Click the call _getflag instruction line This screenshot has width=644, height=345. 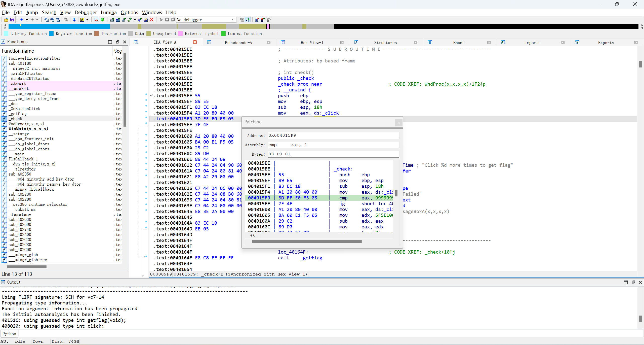tap(300, 258)
